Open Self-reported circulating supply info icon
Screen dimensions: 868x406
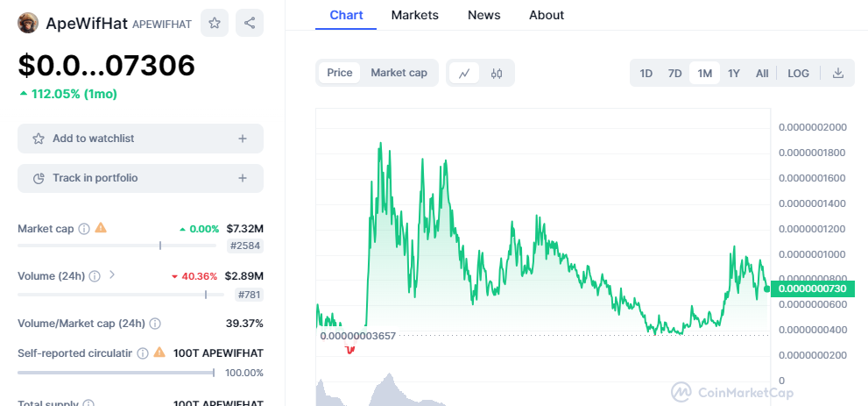(x=142, y=353)
